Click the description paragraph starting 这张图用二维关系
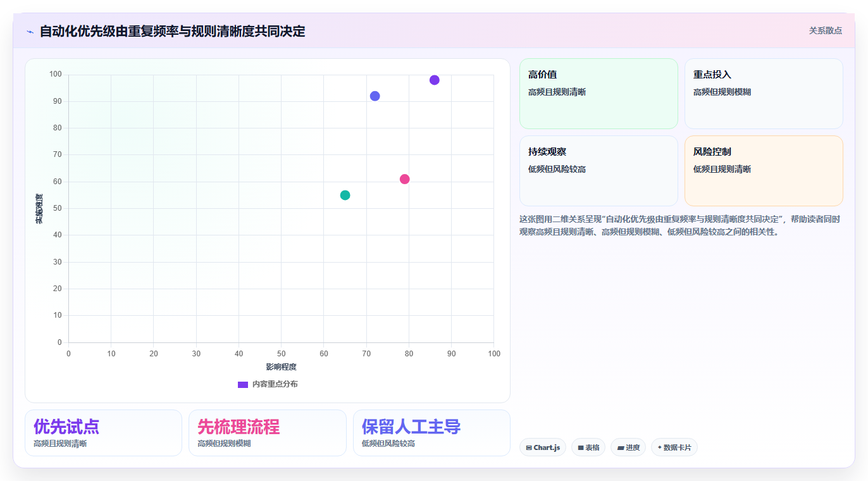This screenshot has height=481, width=868. 680,225
